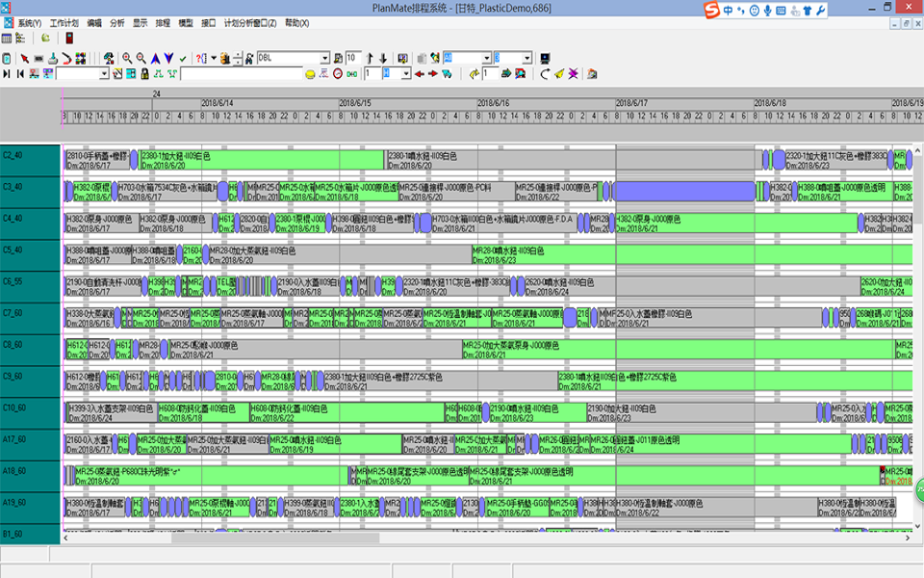Click the yellow circle icon

pos(310,74)
